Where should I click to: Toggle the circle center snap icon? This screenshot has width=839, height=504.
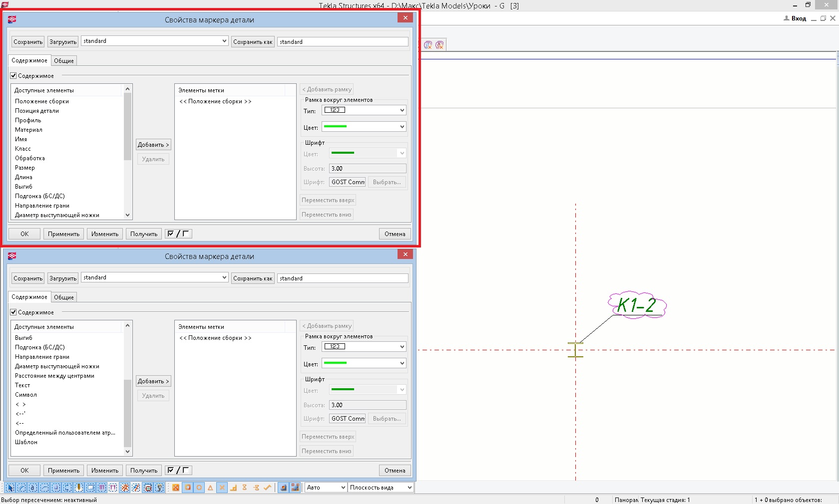(x=199, y=488)
